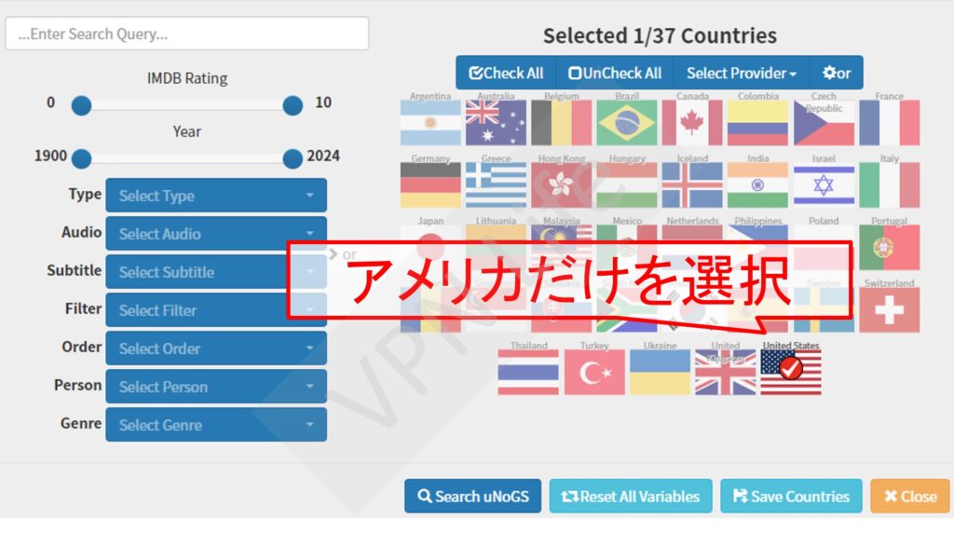Image resolution: width=954 pixels, height=560 pixels.
Task: Click the gear 'or' settings icon
Action: pos(836,72)
